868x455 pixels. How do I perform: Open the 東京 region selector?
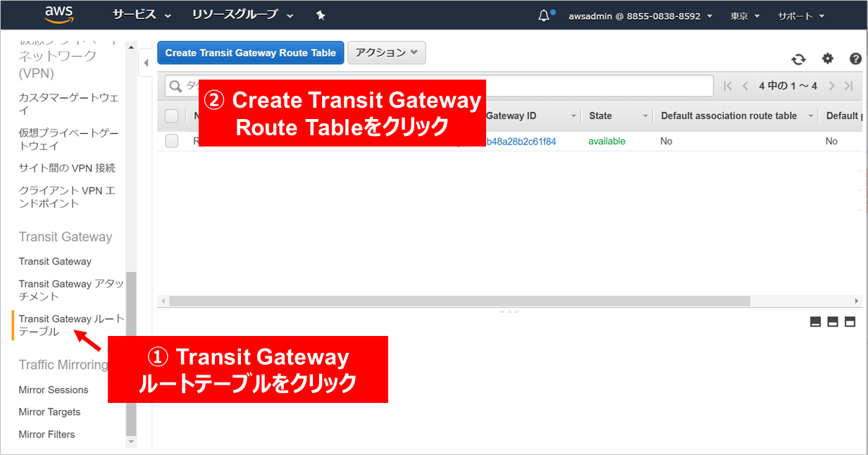point(744,15)
